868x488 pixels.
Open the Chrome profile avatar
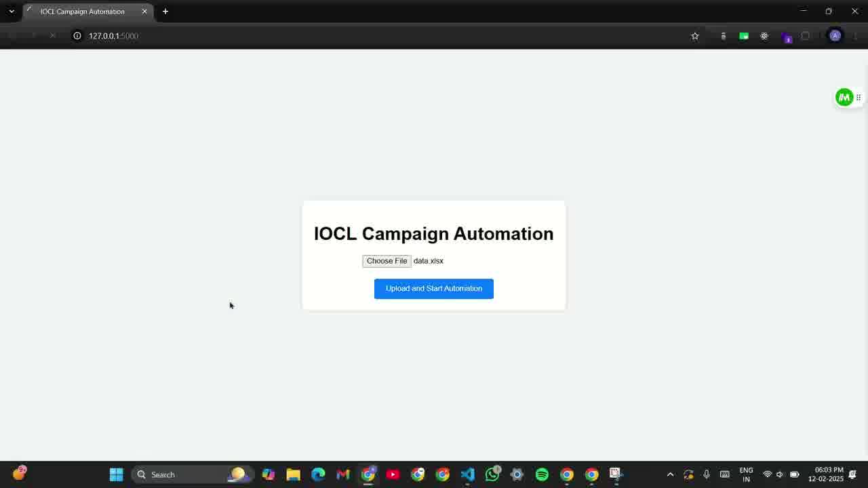pyautogui.click(x=835, y=36)
